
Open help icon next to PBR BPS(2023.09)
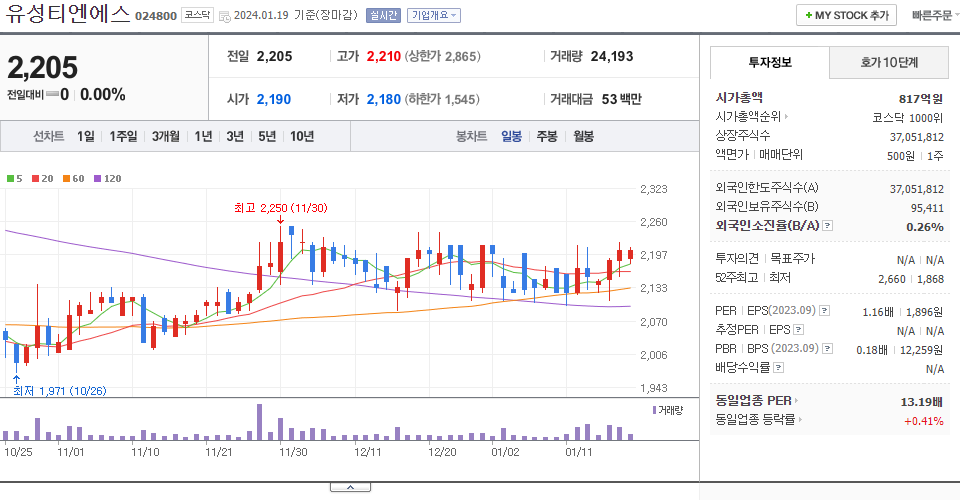tap(828, 349)
